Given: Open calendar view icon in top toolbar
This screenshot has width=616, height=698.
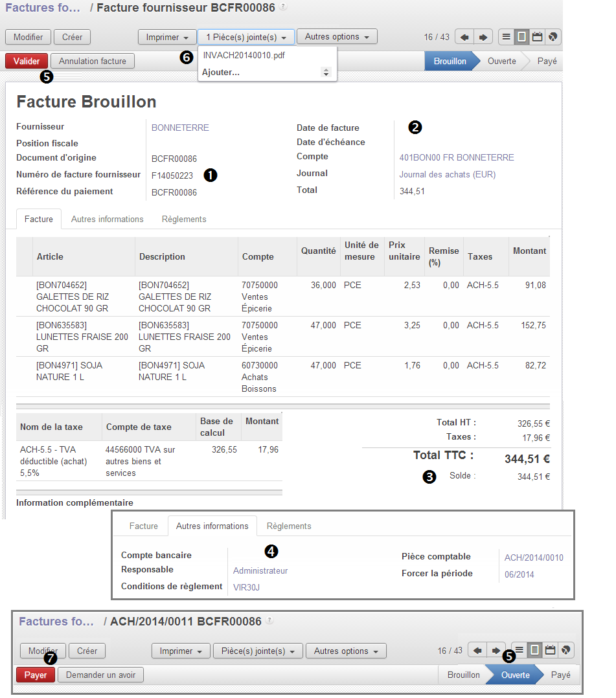Looking at the screenshot, I should tap(537, 36).
